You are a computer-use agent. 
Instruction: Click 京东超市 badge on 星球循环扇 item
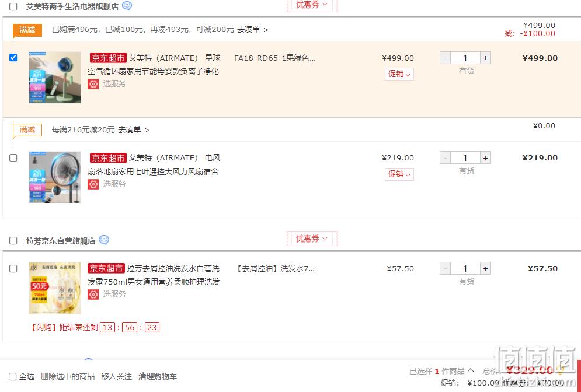click(x=108, y=58)
